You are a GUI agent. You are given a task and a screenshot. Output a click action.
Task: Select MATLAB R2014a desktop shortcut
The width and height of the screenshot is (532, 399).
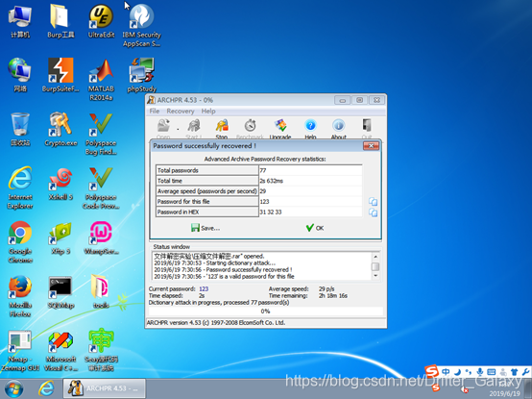pyautogui.click(x=101, y=80)
